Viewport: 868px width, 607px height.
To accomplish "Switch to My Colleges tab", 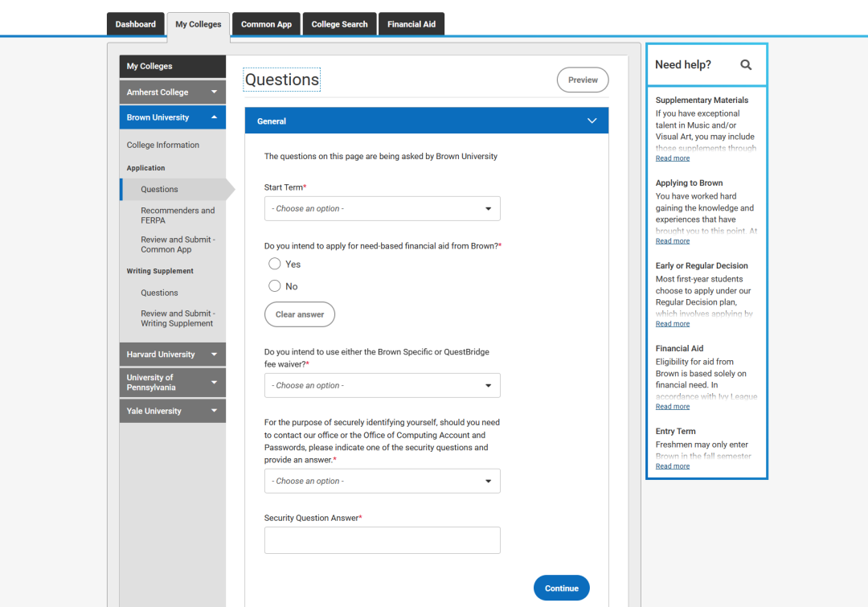I will (x=199, y=24).
